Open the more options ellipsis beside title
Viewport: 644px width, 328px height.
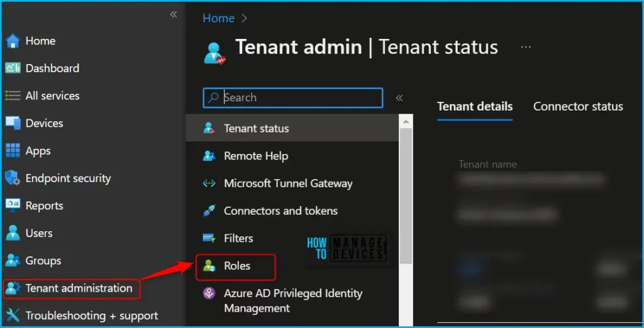526,47
